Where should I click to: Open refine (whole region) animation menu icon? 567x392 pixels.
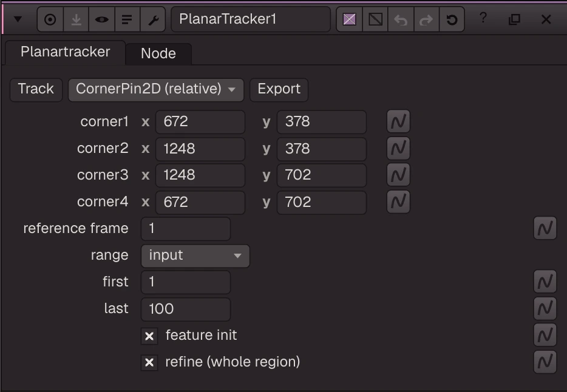click(x=545, y=362)
